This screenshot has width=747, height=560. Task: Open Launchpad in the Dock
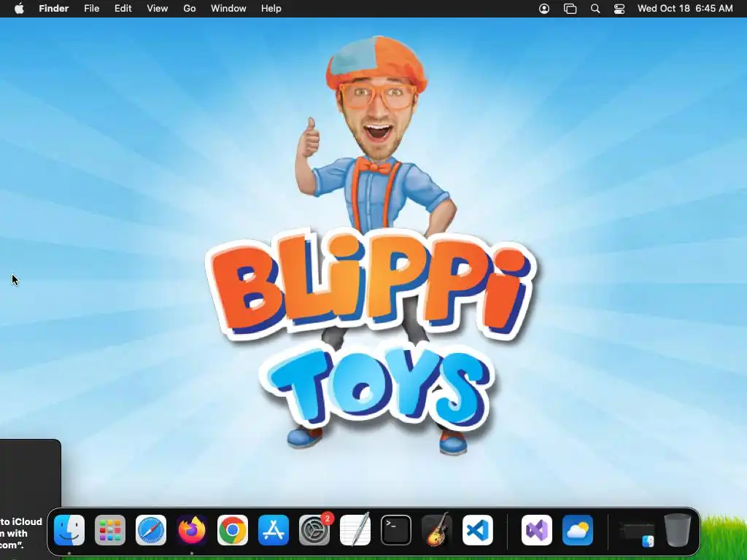coord(110,530)
